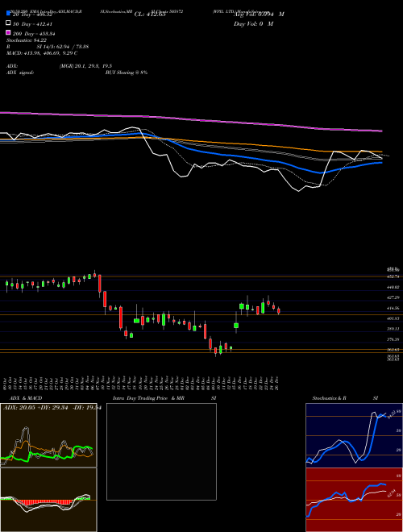Click the white 50 Day EMA legend swatch
Viewport: 403px width, 532px height.
pyautogui.click(x=8, y=23)
